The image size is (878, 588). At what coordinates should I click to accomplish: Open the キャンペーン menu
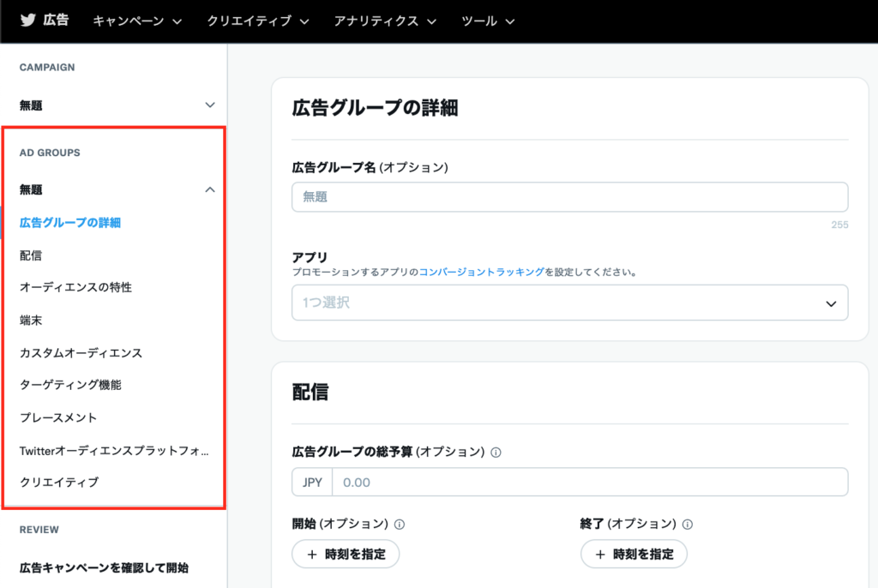137,21
